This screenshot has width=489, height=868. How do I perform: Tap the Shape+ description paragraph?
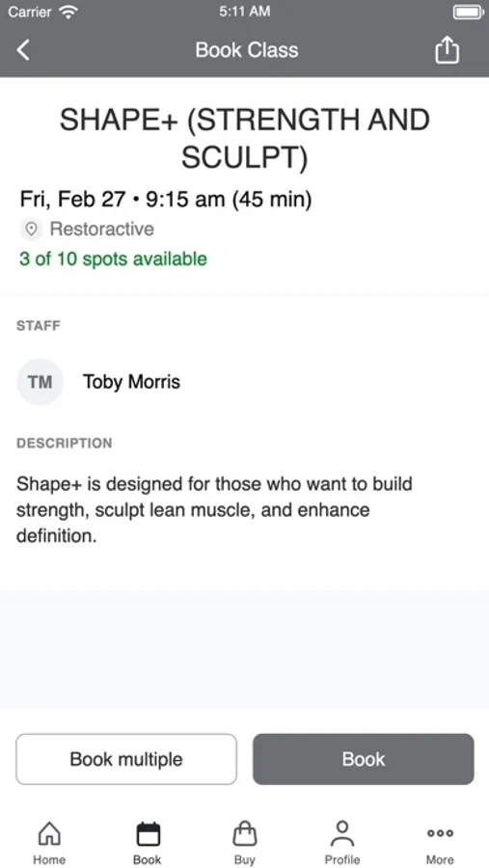(x=214, y=510)
